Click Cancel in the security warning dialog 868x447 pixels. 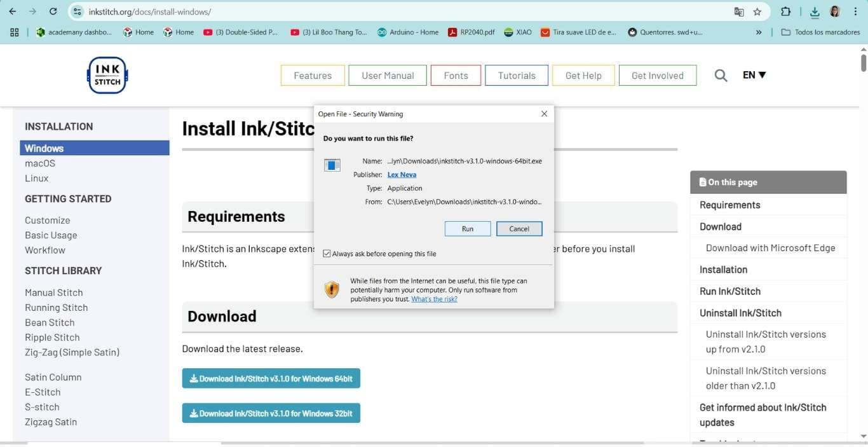point(519,229)
